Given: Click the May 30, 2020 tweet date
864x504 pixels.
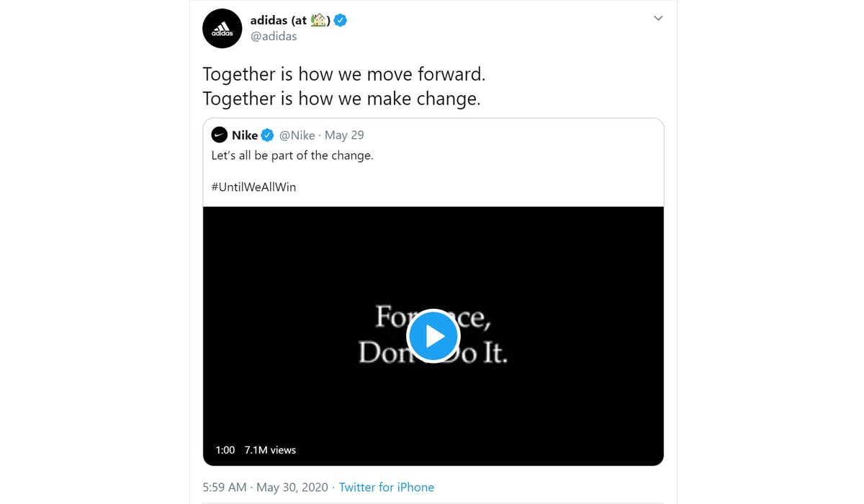Looking at the screenshot, I should [x=292, y=487].
